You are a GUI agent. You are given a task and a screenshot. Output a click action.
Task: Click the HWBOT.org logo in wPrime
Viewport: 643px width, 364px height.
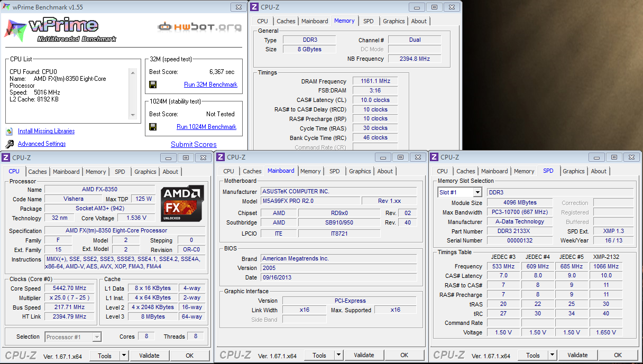tap(199, 26)
